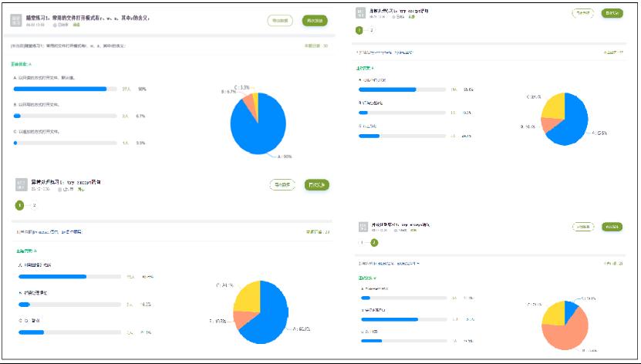Go to page 2 in the bottom-left panel pager
The width and height of the screenshot is (641, 364).
pyautogui.click(x=35, y=205)
